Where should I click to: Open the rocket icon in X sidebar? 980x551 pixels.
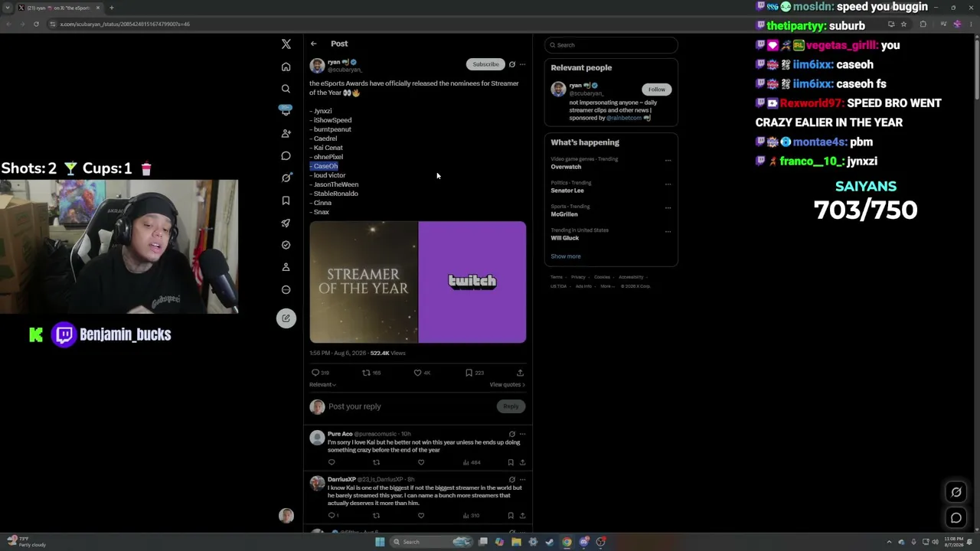pyautogui.click(x=286, y=223)
